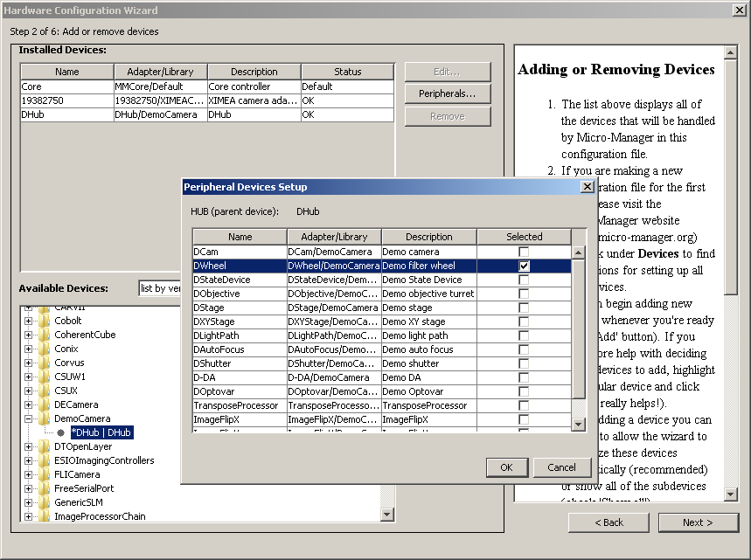
Task: Select the DShutter checkbox
Action: pos(524,363)
